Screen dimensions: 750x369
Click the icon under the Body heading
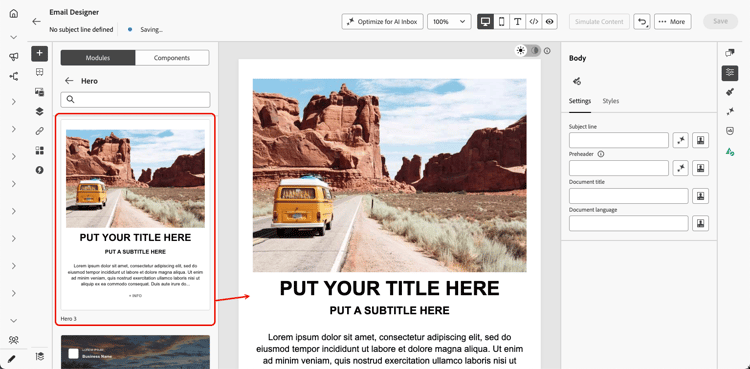click(x=577, y=81)
